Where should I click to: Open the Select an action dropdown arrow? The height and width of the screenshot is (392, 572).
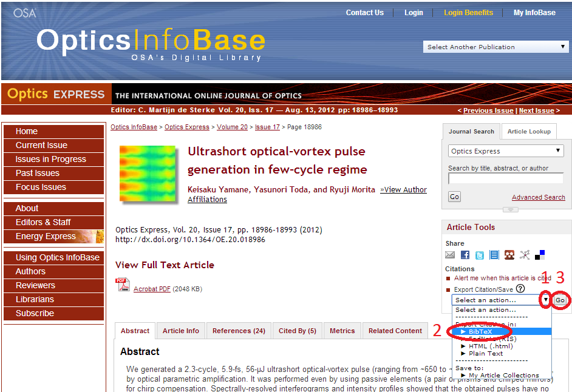tap(545, 300)
